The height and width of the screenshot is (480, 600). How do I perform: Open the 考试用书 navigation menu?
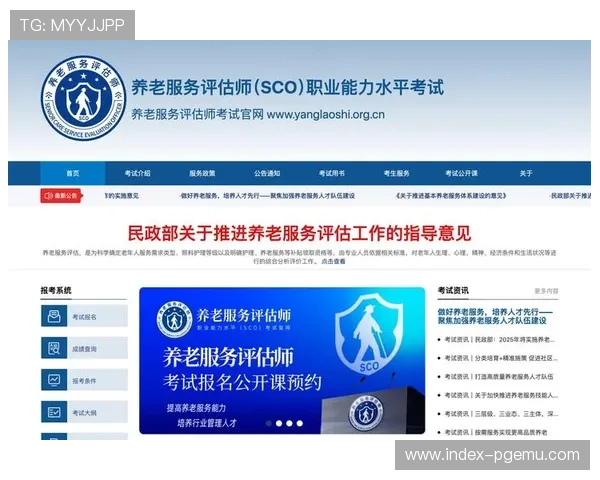(x=332, y=173)
